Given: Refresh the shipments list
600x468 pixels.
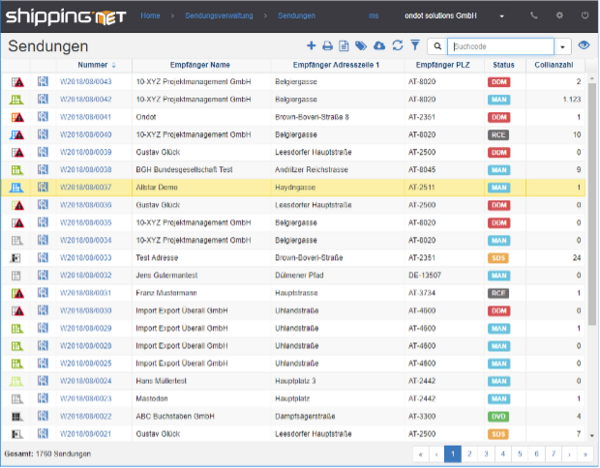Looking at the screenshot, I should (x=398, y=46).
